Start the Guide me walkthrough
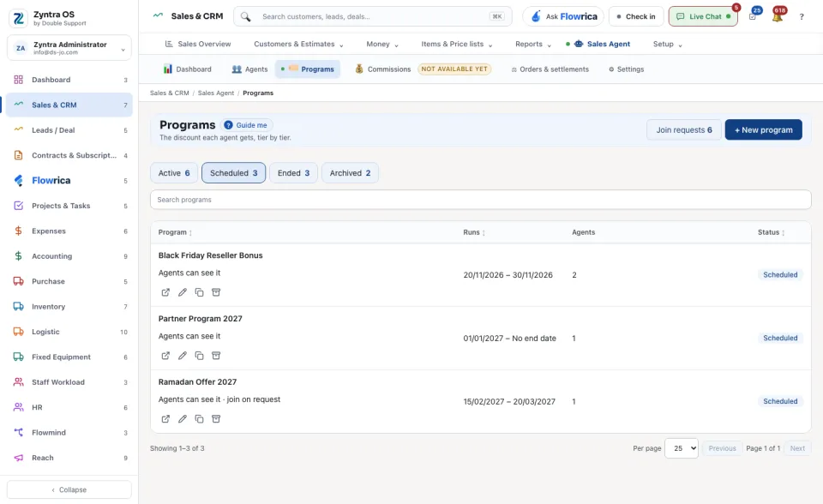The width and height of the screenshot is (823, 504). click(246, 125)
